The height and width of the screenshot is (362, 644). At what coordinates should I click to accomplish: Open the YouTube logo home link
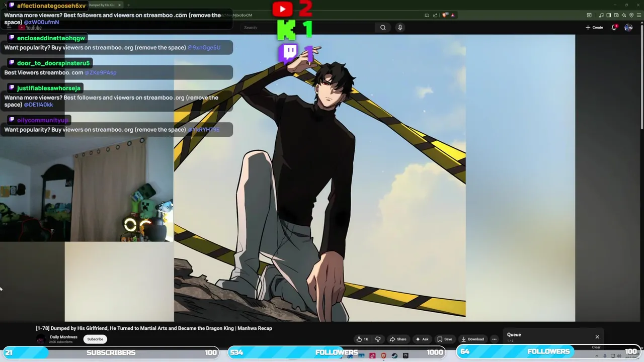coord(30,28)
